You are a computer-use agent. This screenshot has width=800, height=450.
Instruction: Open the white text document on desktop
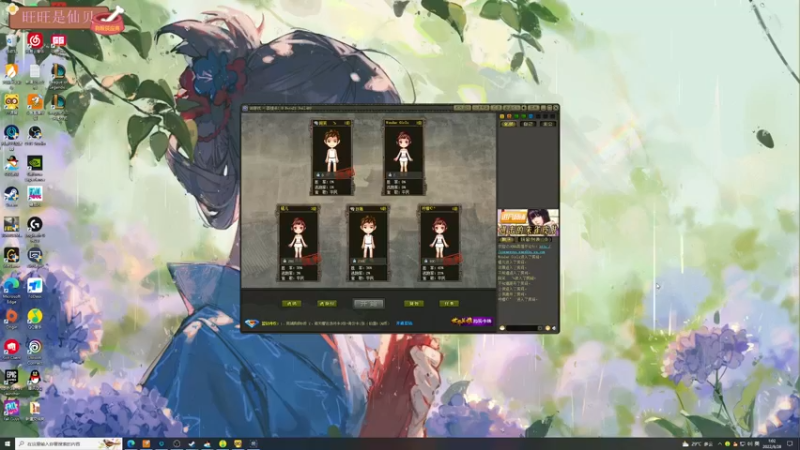tap(35, 71)
